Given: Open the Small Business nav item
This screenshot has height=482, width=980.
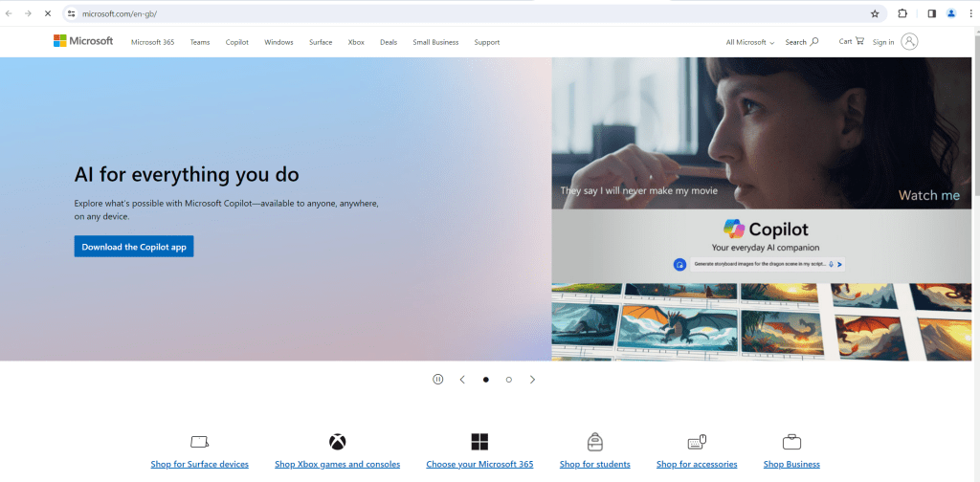Looking at the screenshot, I should (435, 42).
